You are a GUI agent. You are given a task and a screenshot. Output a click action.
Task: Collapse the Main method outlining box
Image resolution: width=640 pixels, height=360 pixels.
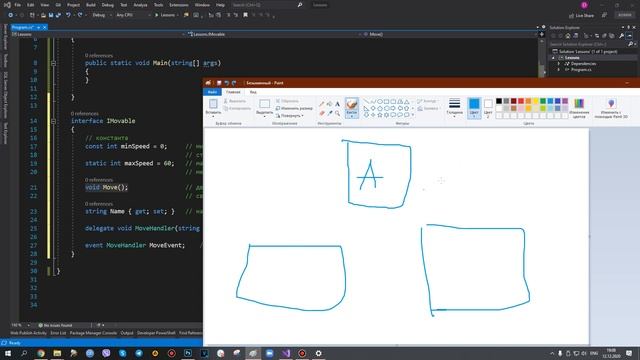(x=53, y=63)
